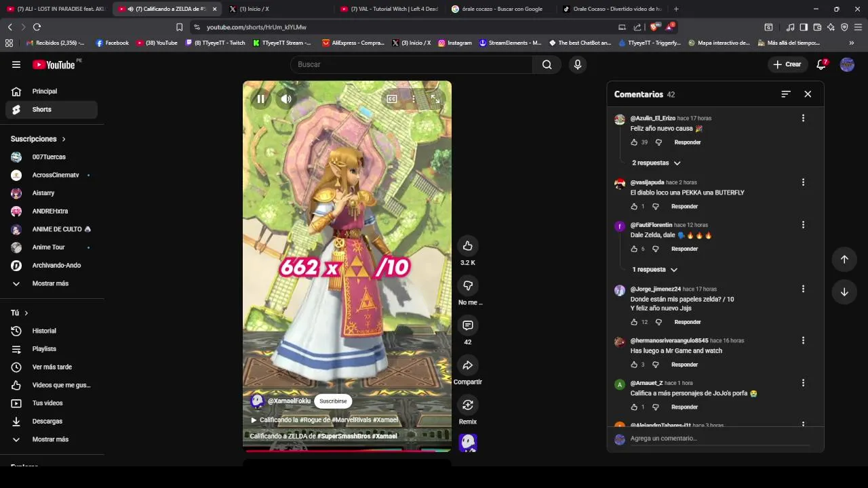The width and height of the screenshot is (868, 488).
Task: Open Playlists in sidebar
Action: [52, 349]
